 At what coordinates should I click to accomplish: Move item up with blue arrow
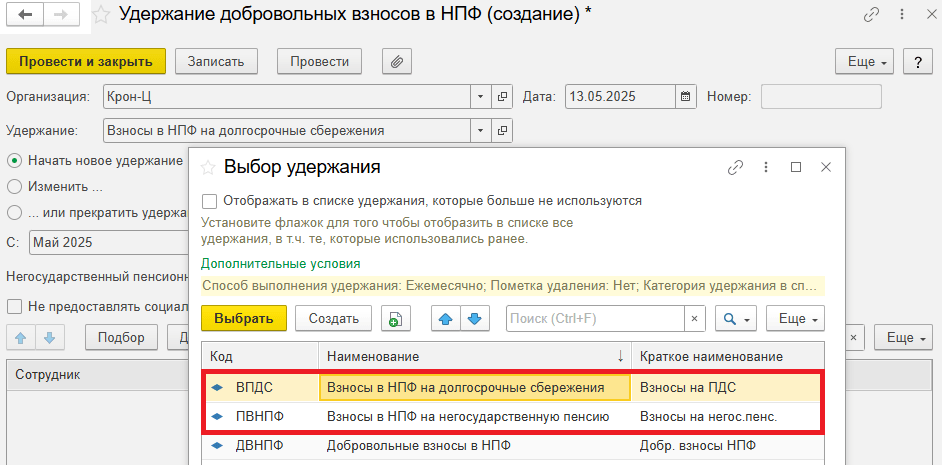(x=447, y=319)
